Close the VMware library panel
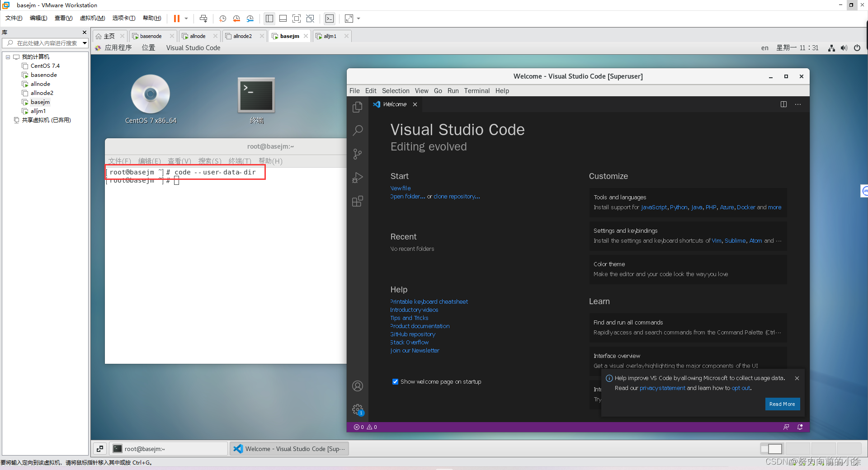 pyautogui.click(x=85, y=33)
